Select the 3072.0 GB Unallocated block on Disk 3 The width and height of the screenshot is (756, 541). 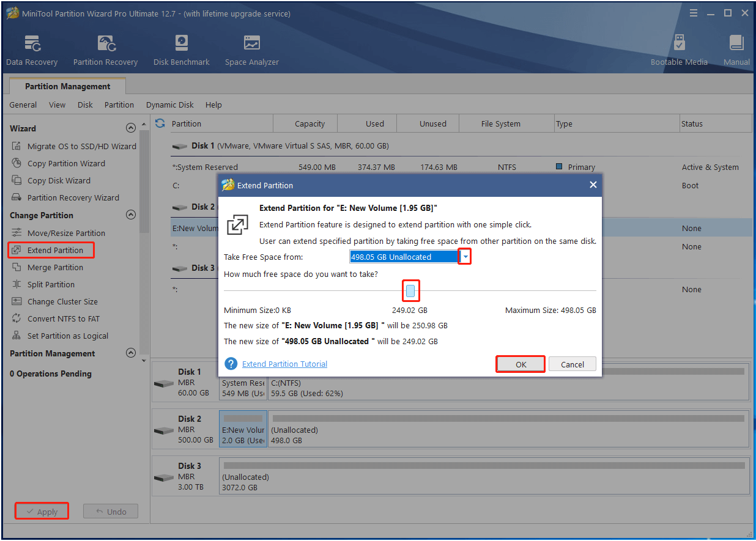click(484, 476)
